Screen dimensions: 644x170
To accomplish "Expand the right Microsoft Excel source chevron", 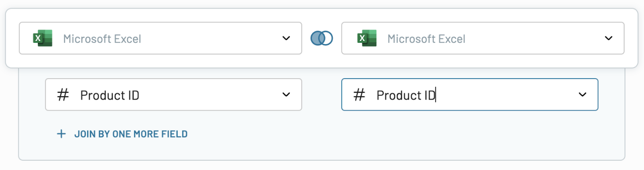I will pos(609,38).
